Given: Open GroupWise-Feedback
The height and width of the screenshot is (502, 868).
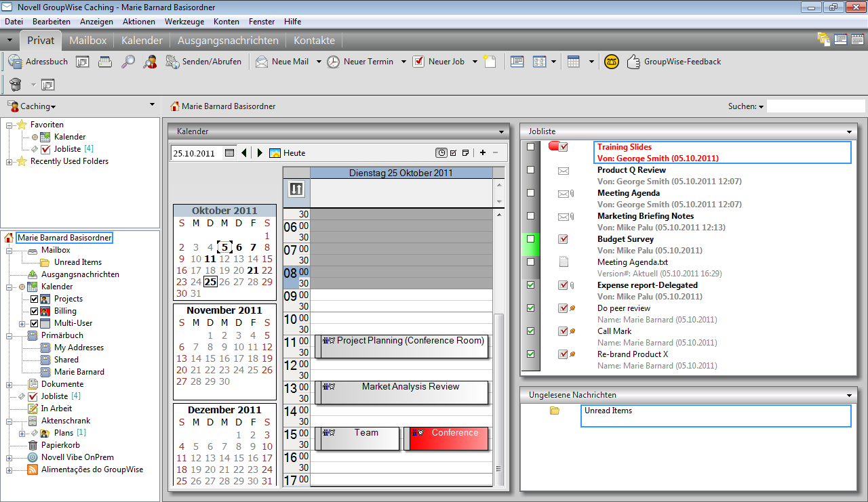Looking at the screenshot, I should [x=673, y=62].
